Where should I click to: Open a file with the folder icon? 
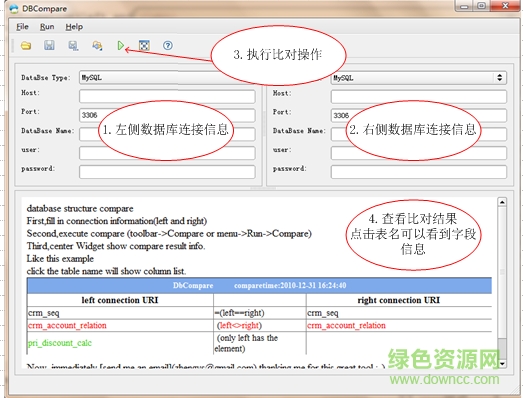point(26,45)
